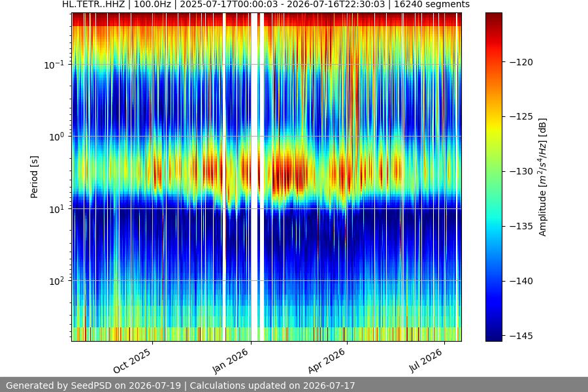Click the amplitude colorbar strip
The width and height of the screenshot is (588, 392).
coord(494,177)
